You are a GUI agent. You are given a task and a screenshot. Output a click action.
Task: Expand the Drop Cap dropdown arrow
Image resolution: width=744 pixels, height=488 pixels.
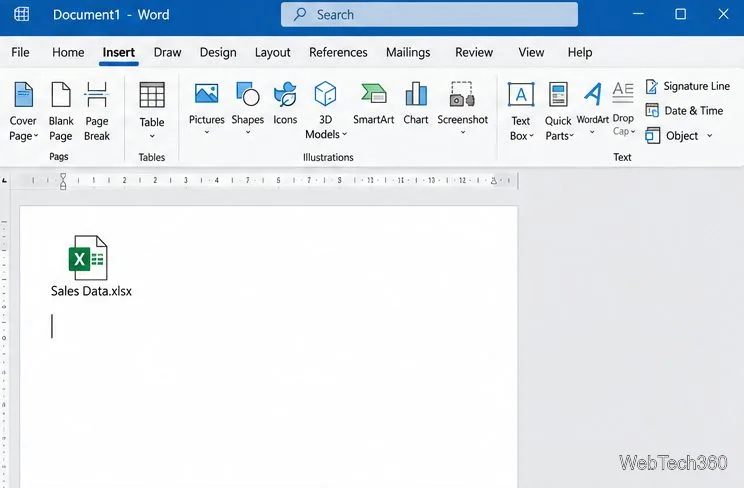click(633, 132)
